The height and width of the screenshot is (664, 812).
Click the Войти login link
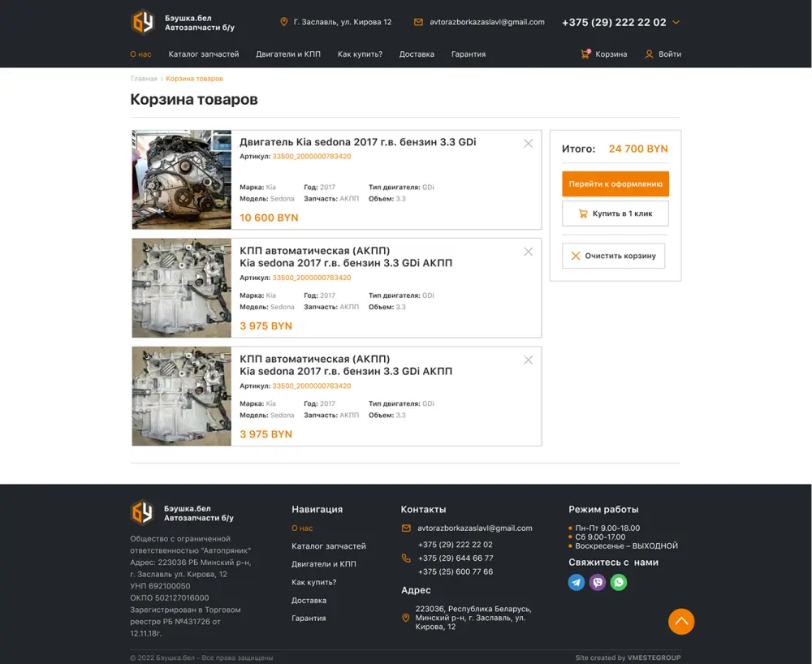coord(670,54)
